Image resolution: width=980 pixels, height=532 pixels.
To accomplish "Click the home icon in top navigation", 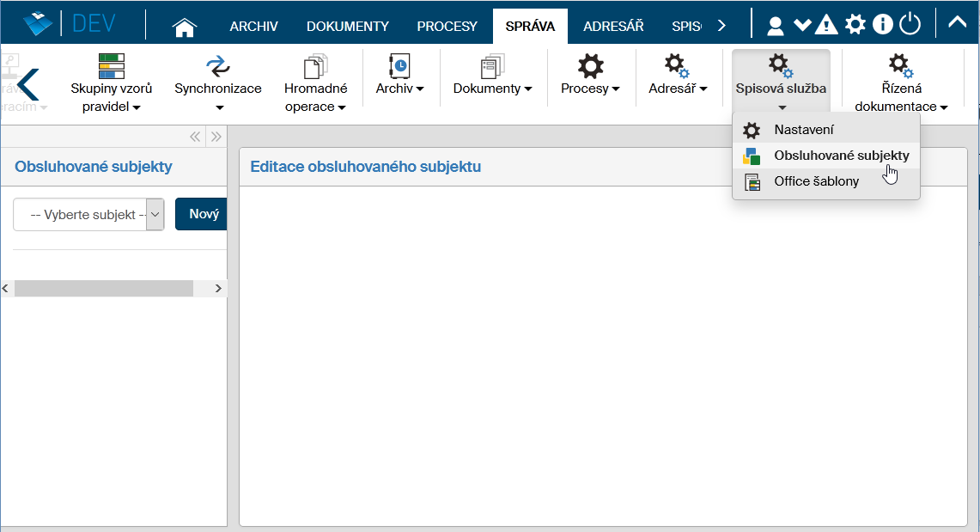I will (185, 27).
